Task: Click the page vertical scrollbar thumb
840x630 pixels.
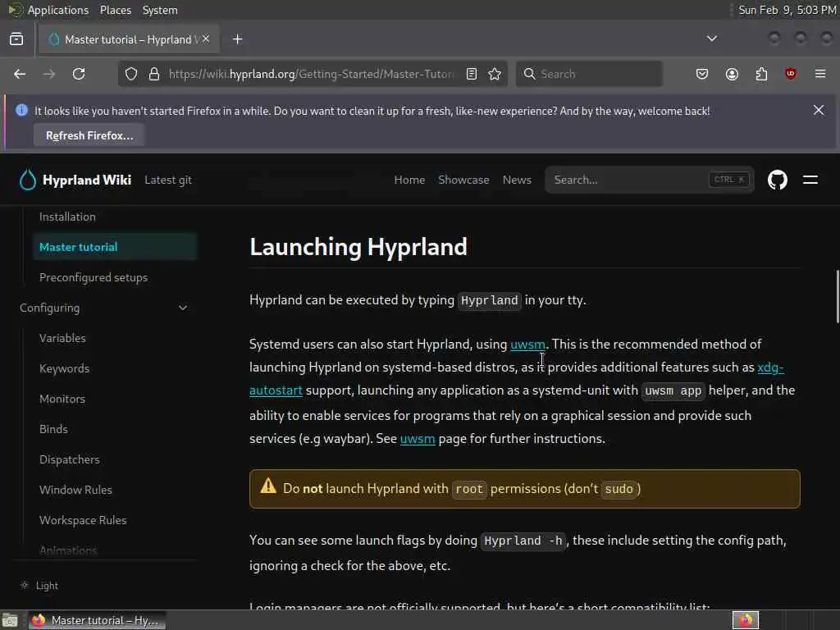Action: coord(838,297)
